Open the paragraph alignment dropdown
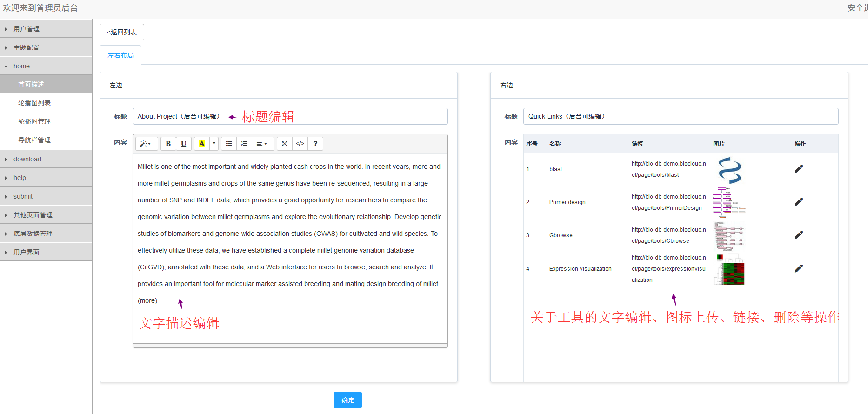This screenshot has height=414, width=868. pyautogui.click(x=262, y=144)
